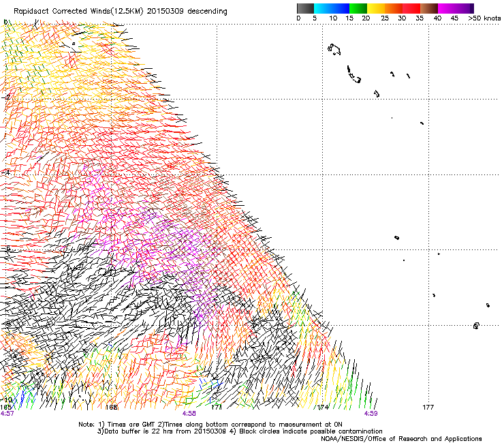
Task: Click the purple time label '4:58'
Action: click(189, 414)
